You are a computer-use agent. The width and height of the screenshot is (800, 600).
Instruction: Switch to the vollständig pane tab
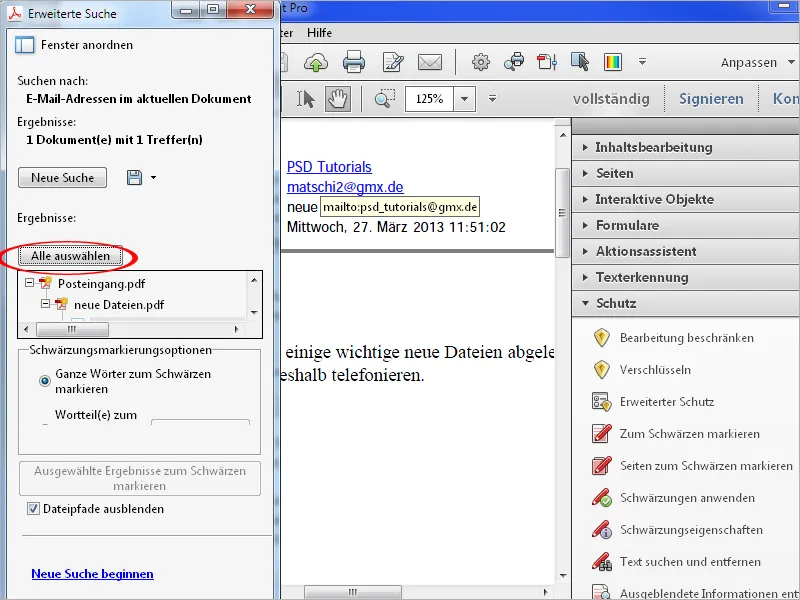click(x=611, y=98)
